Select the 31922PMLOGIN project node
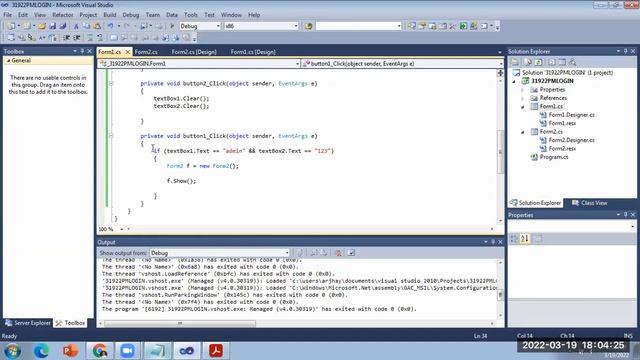 (x=552, y=81)
